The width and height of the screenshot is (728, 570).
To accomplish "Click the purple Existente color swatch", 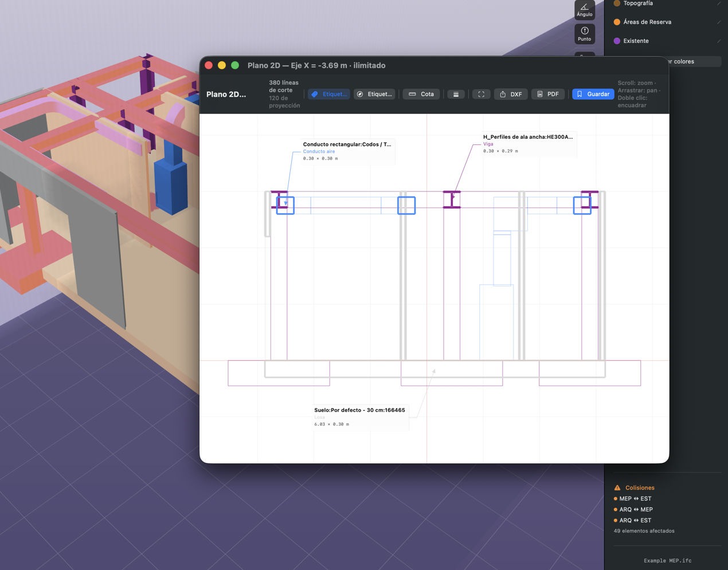I will tap(617, 41).
